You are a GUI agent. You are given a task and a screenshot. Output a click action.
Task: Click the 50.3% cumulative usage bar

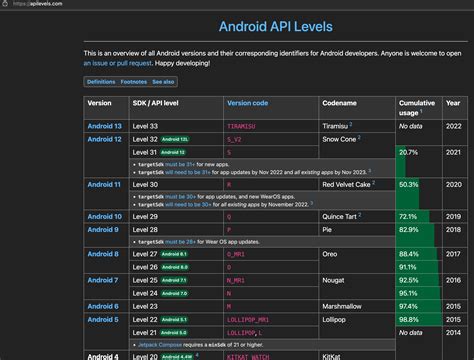[x=407, y=194]
